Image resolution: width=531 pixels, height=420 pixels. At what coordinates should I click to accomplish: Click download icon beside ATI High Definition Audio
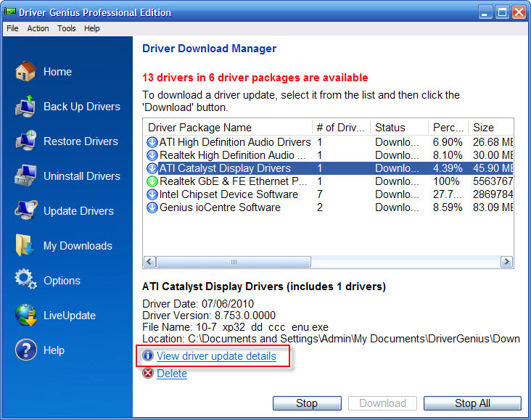(152, 142)
